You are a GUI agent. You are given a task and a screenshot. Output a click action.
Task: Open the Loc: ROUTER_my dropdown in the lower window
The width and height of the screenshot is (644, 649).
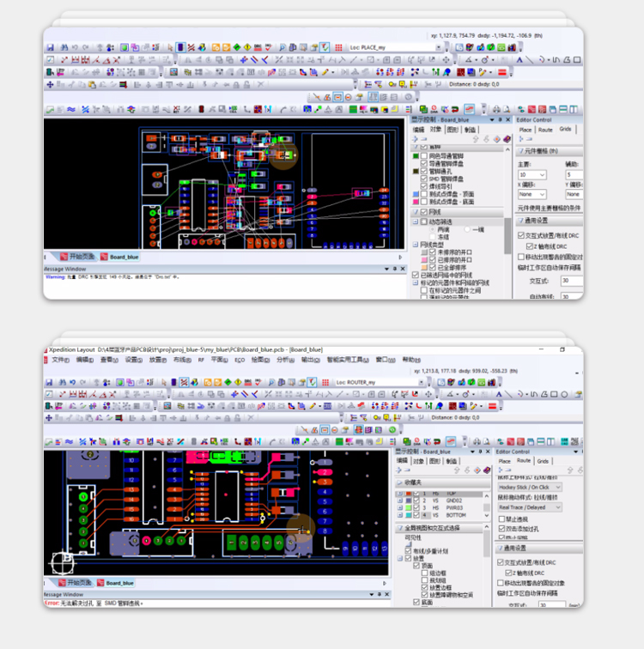[421, 383]
